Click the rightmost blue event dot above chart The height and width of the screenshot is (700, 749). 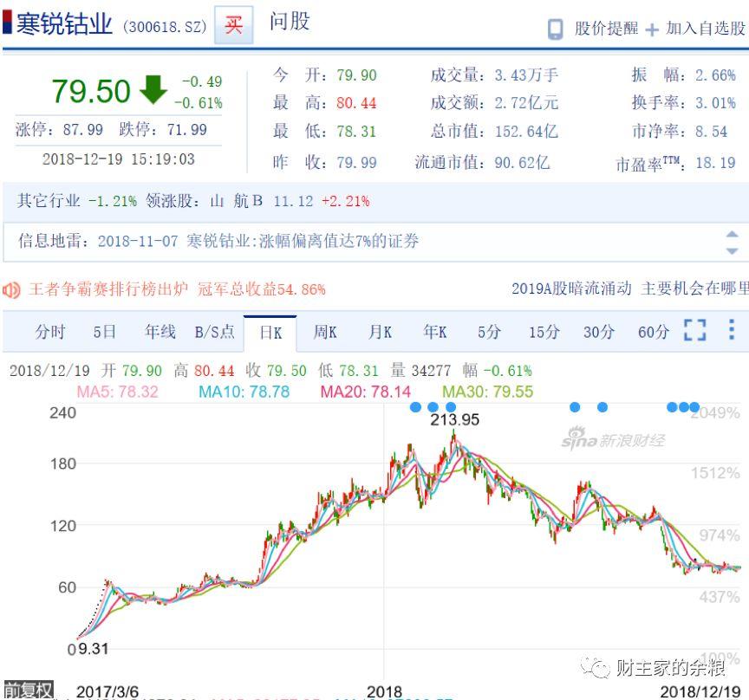pos(694,407)
